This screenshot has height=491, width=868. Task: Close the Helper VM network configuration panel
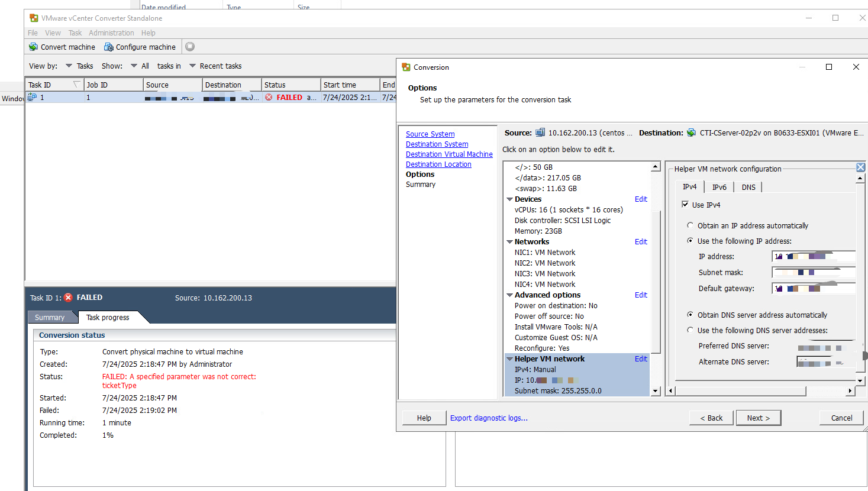[861, 167]
